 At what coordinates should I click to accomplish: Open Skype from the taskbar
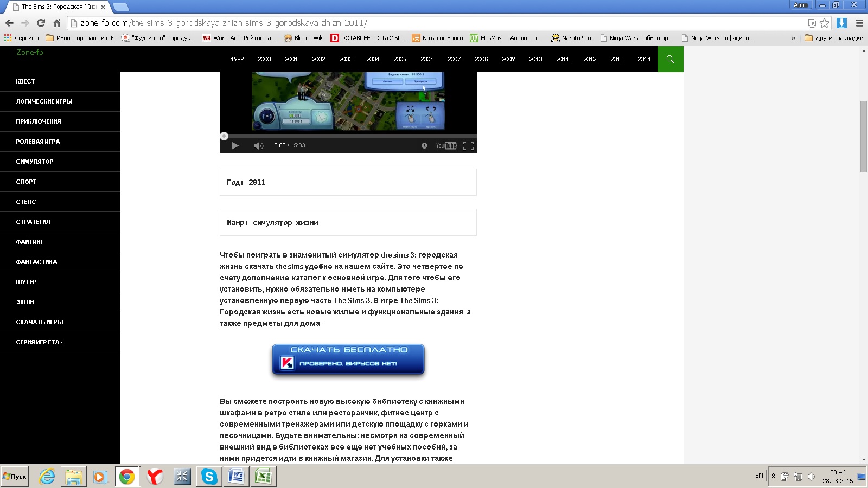coord(209,477)
